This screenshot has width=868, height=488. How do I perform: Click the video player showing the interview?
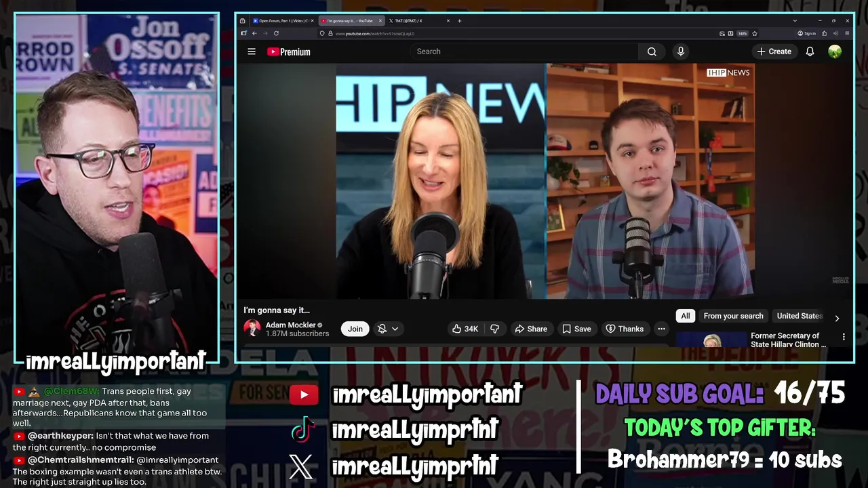point(545,181)
